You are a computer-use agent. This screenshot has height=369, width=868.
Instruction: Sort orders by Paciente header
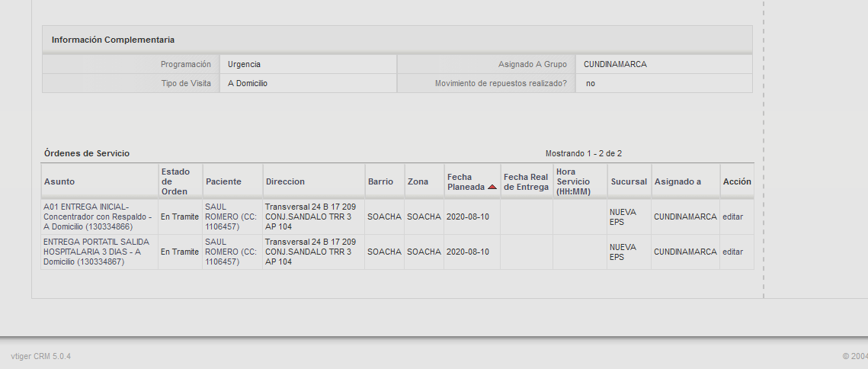tap(223, 181)
